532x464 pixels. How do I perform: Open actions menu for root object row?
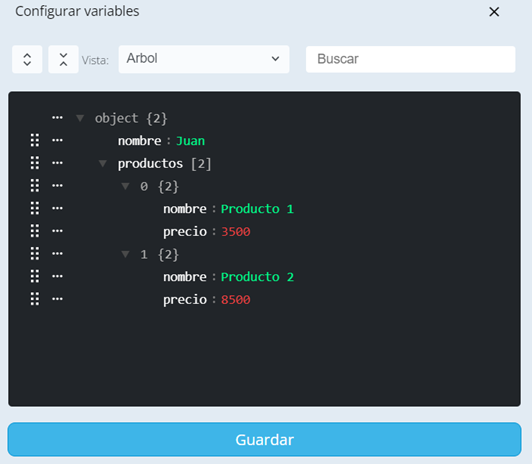click(57, 118)
